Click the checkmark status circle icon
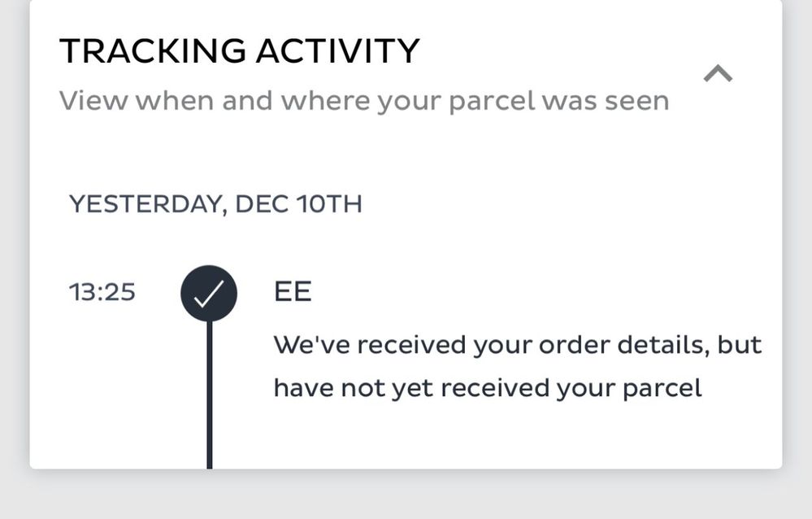The width and height of the screenshot is (812, 519). coord(209,293)
